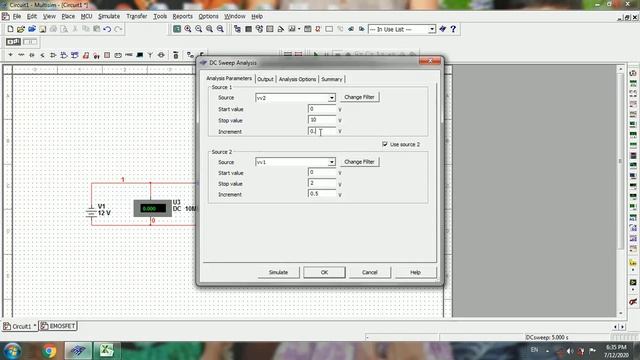Zoom out of the schematic
Screen dimensions: 640x360
point(198,29)
